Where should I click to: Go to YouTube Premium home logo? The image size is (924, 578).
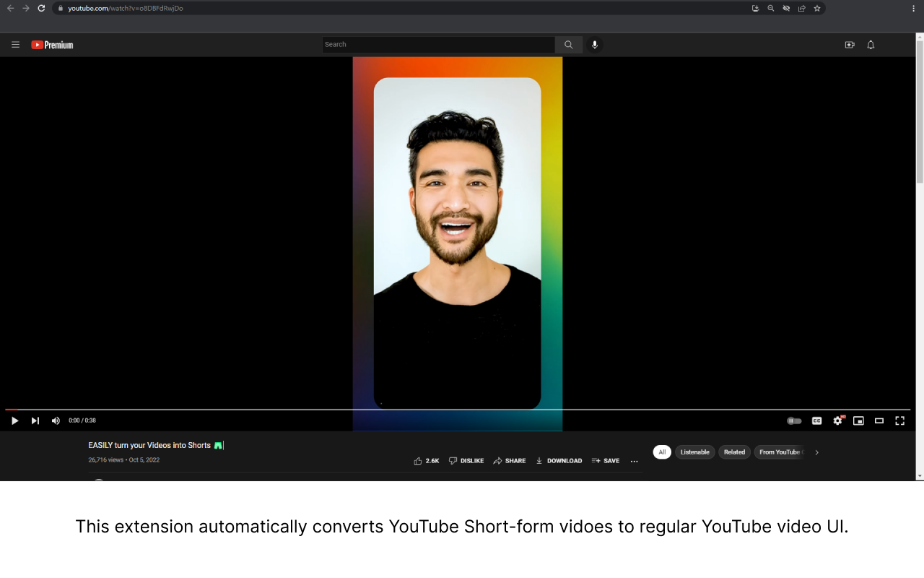coord(52,45)
